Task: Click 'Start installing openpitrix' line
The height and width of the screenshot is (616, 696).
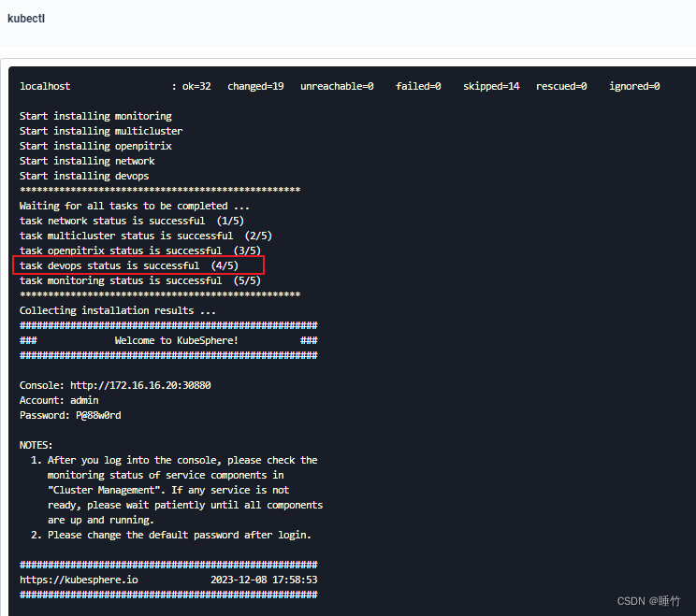Action: [95, 146]
